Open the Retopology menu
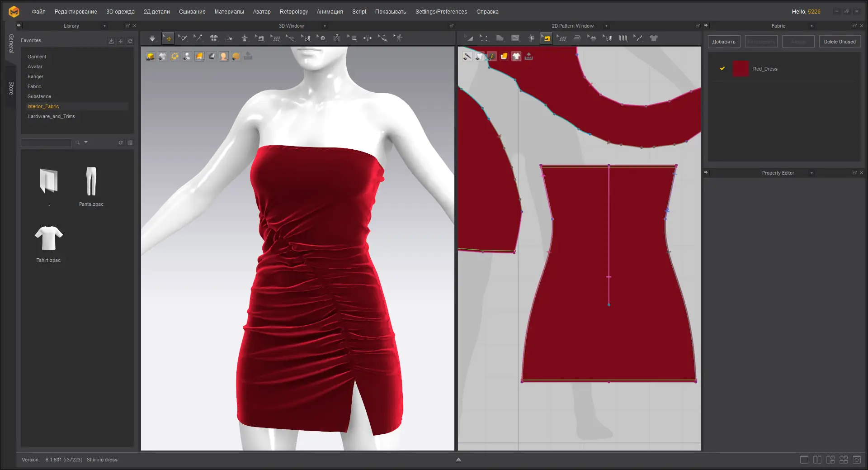 [x=293, y=12]
